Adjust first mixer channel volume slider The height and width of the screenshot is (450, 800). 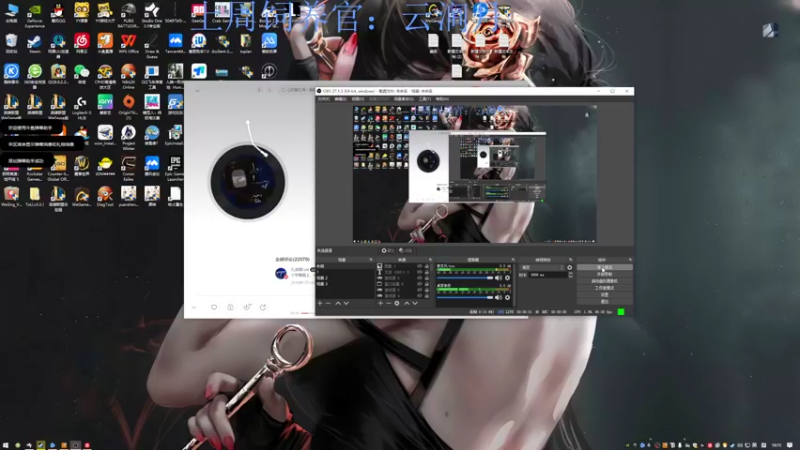[x=465, y=278]
